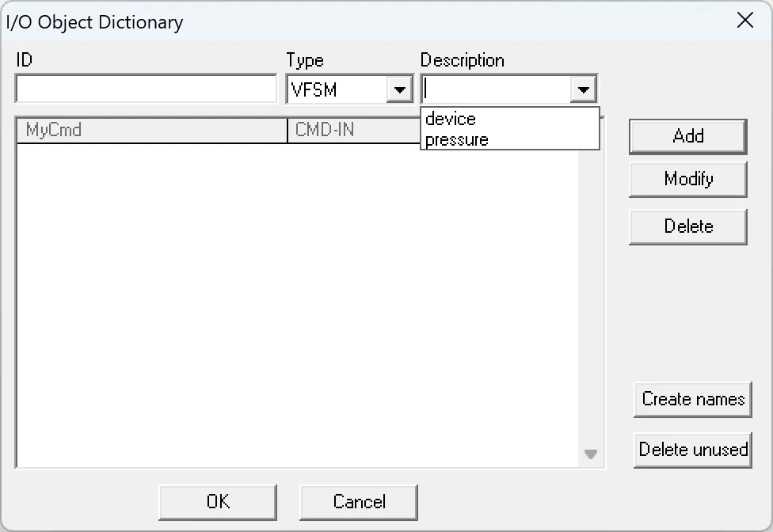Image resolution: width=773 pixels, height=532 pixels.
Task: Click the Modify button
Action: 687,179
